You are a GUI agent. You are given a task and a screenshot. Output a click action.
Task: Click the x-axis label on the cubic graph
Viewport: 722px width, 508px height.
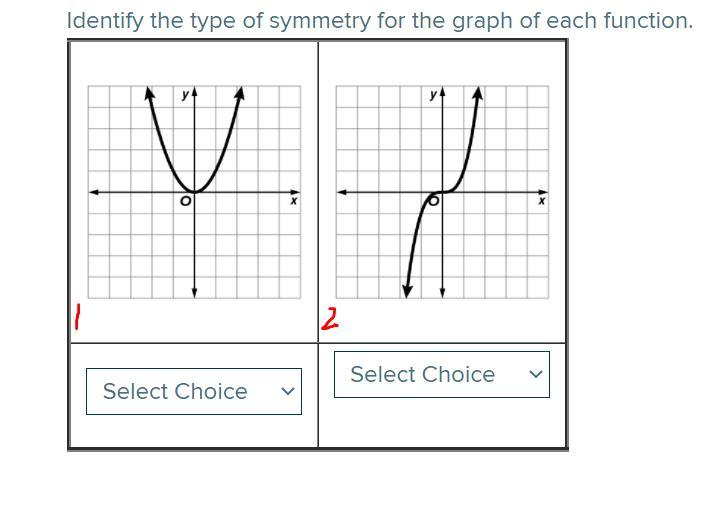click(542, 201)
